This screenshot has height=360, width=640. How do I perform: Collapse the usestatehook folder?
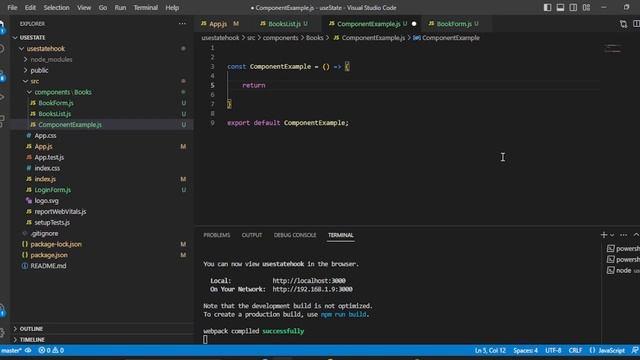click(x=21, y=49)
